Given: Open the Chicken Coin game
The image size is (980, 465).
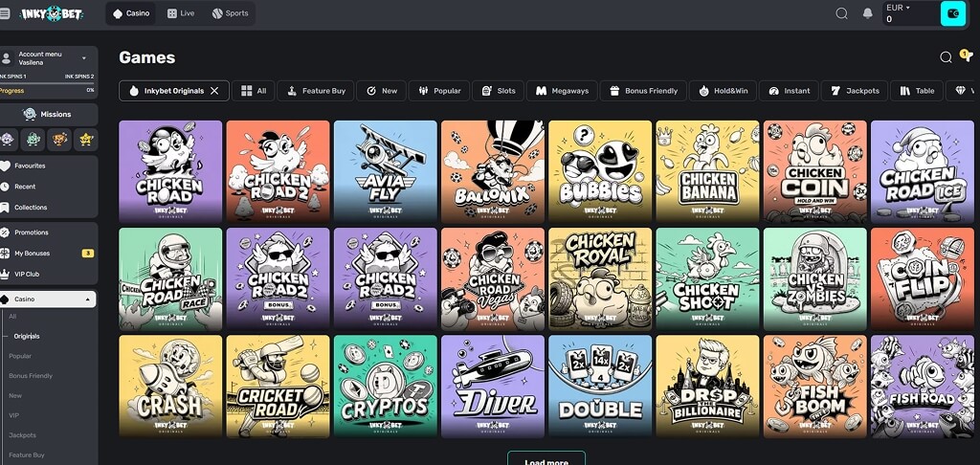Looking at the screenshot, I should coord(815,172).
